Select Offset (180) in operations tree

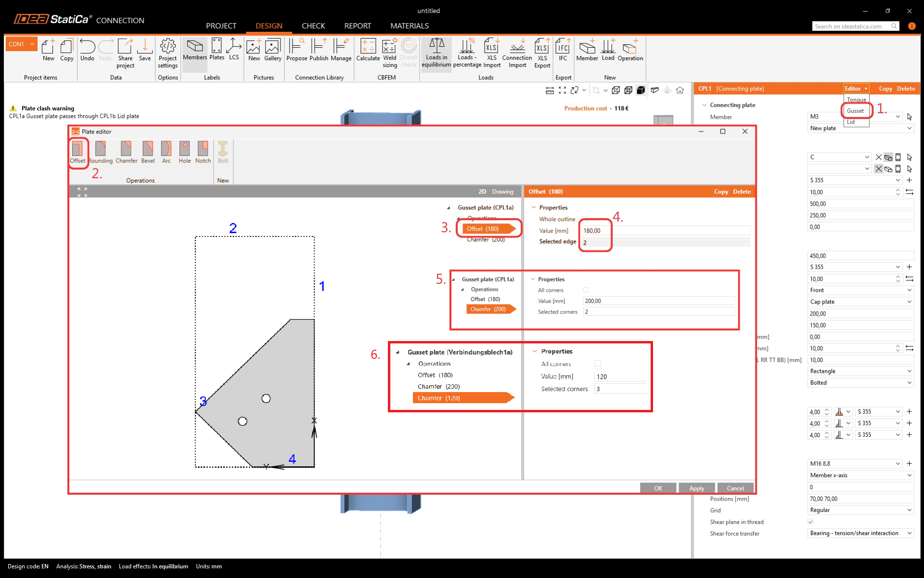(x=483, y=229)
